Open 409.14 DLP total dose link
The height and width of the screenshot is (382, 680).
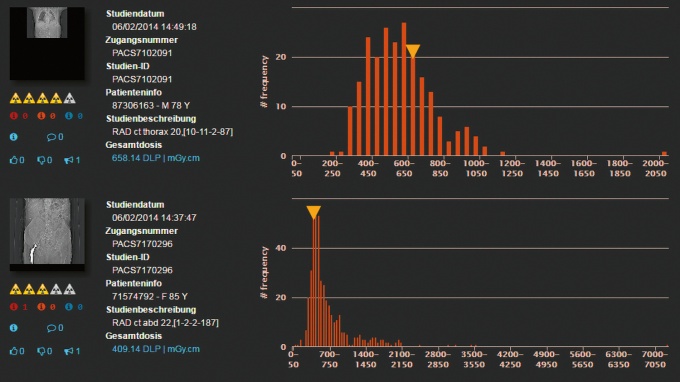click(x=156, y=349)
